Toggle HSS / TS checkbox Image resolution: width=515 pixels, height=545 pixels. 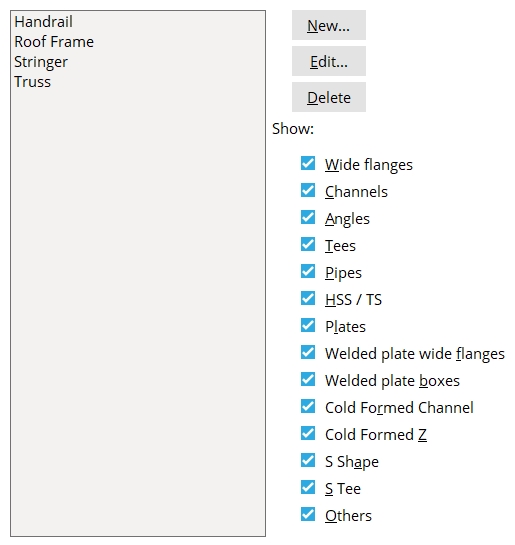click(308, 299)
